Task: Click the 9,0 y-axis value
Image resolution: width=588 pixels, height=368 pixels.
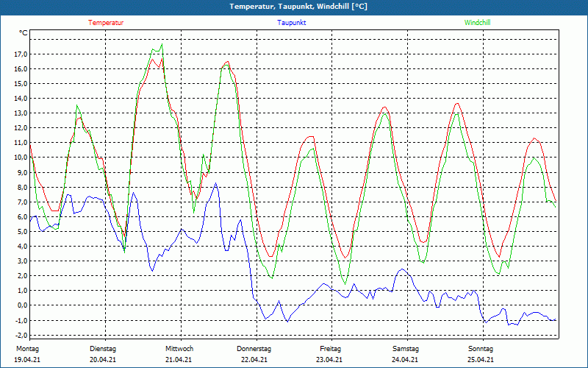Action: [x=22, y=172]
